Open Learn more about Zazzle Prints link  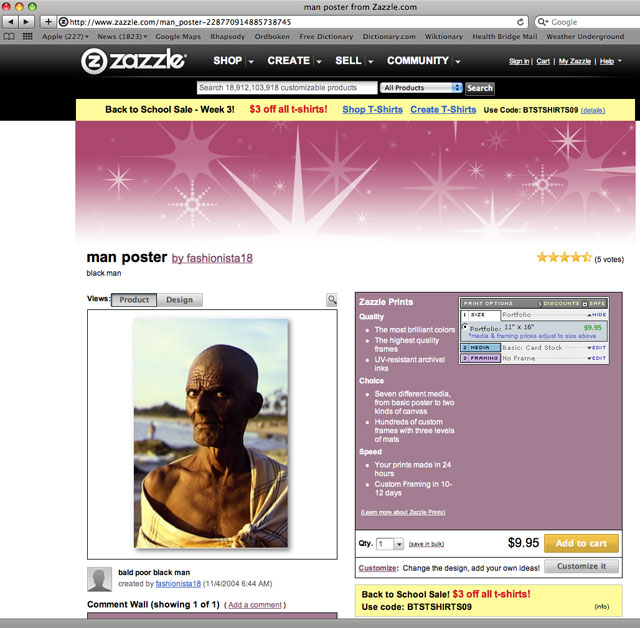click(x=403, y=512)
